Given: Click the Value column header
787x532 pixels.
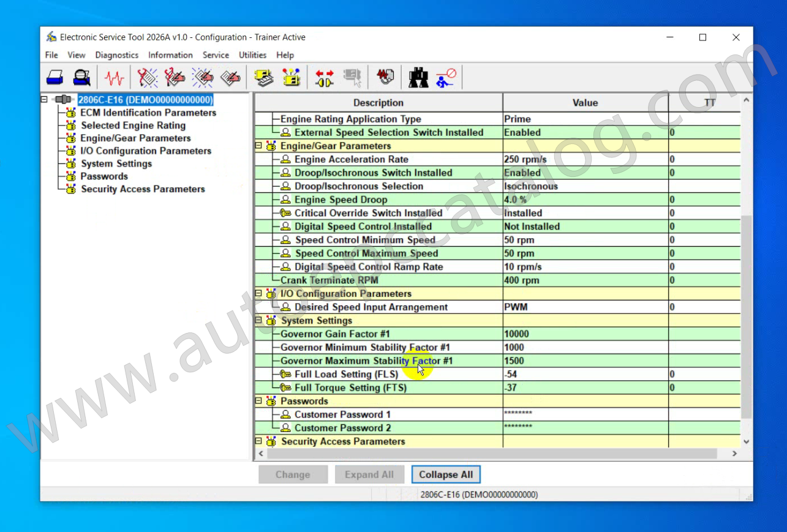Looking at the screenshot, I should coord(586,103).
